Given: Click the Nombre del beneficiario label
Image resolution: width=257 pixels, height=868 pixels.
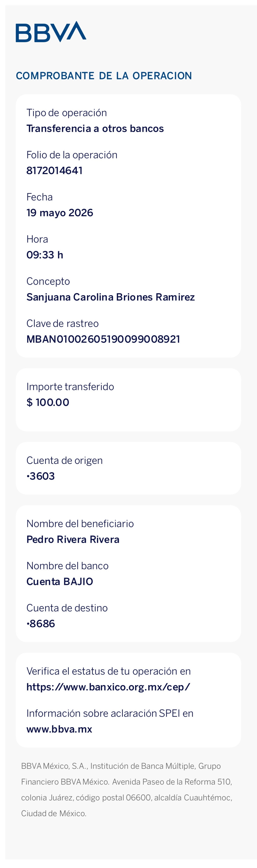Looking at the screenshot, I should click(x=80, y=524).
